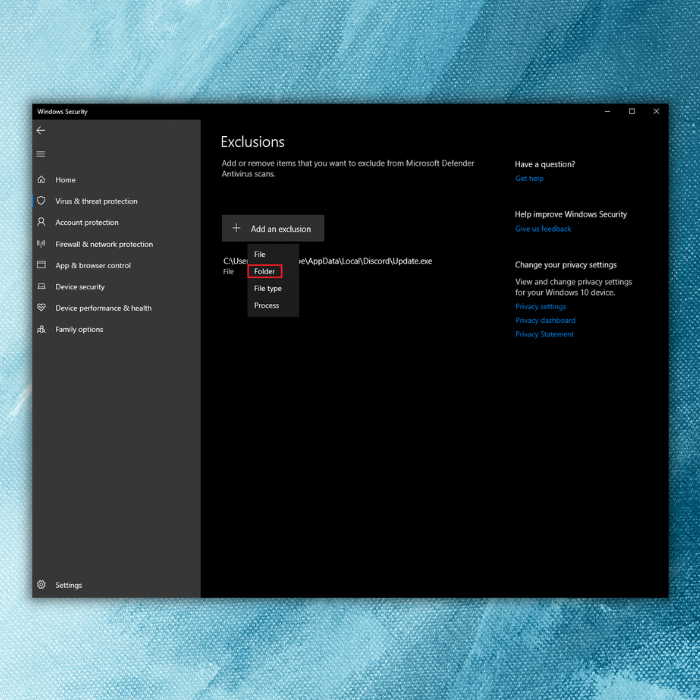Minimize the Windows Security window
The width and height of the screenshot is (700, 700).
(607, 111)
